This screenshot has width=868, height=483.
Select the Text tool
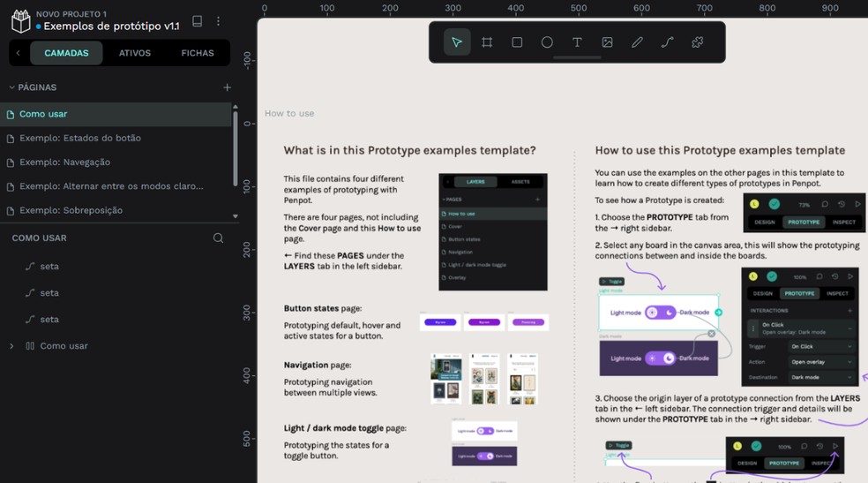(577, 42)
